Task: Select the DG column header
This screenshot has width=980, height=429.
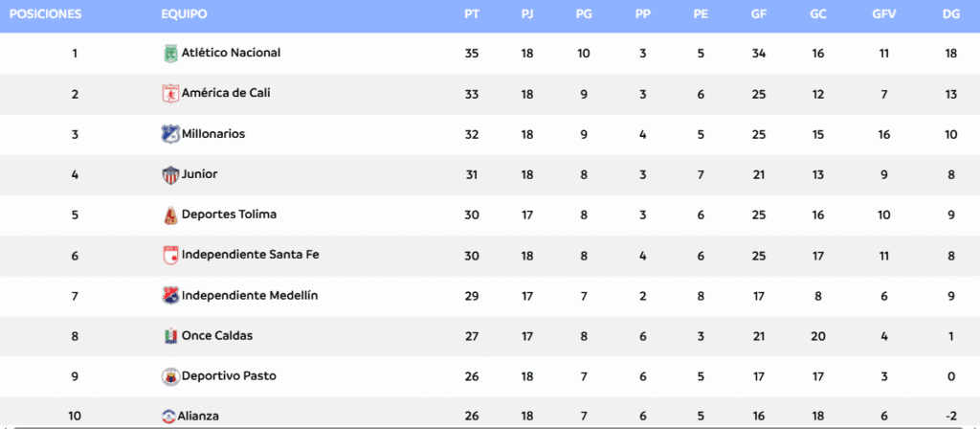Action: pos(951,14)
